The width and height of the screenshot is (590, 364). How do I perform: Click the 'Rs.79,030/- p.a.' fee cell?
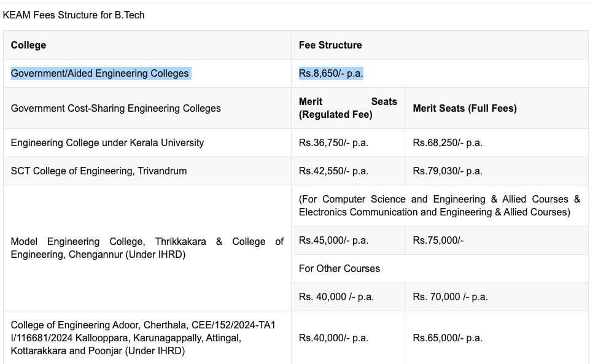448,171
